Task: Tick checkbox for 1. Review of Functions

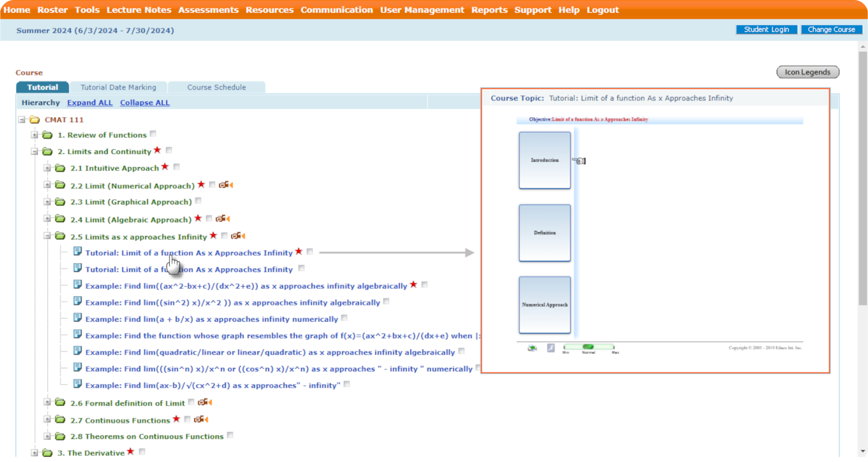Action: tap(153, 134)
